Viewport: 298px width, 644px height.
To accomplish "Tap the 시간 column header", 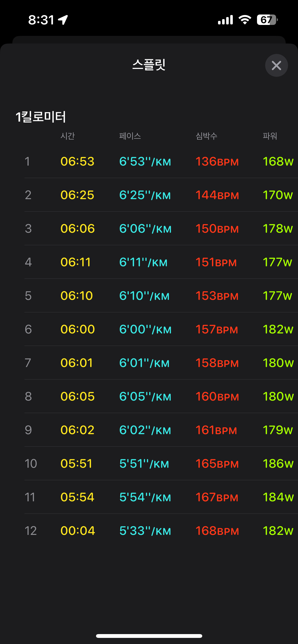I will (67, 136).
